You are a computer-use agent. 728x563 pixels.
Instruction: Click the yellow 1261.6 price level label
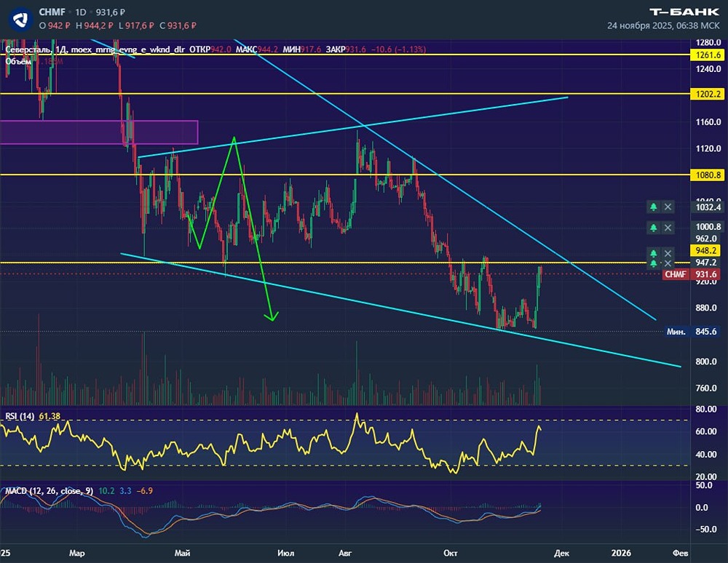click(x=708, y=55)
